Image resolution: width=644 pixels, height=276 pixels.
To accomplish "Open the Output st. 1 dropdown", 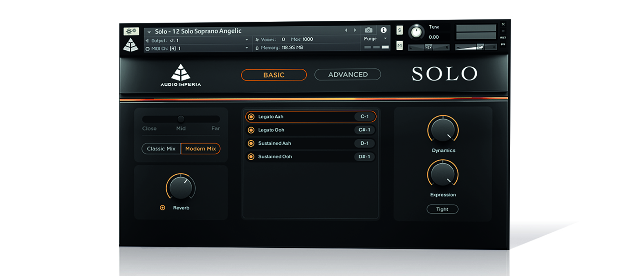I will click(x=197, y=40).
